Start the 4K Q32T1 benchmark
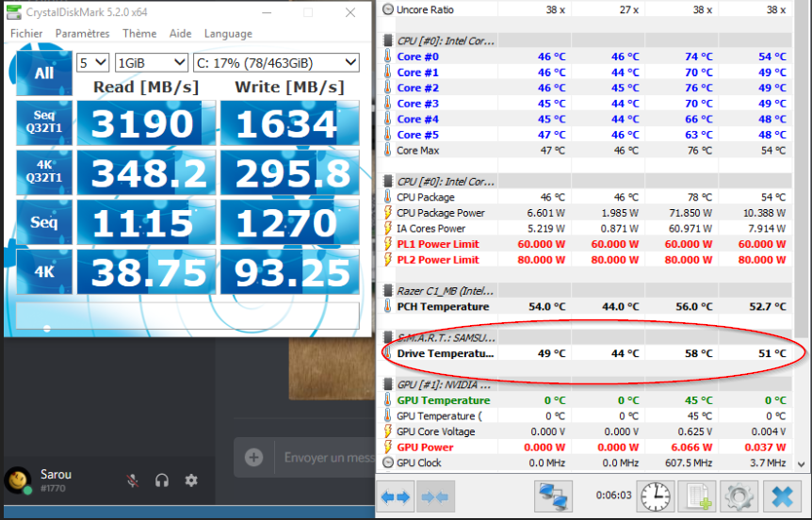This screenshot has width=812, height=520. pyautogui.click(x=44, y=172)
